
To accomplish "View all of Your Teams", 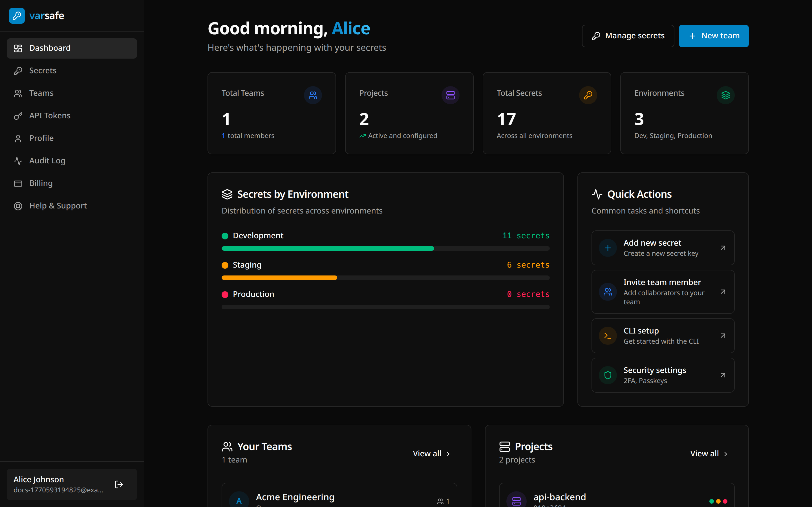I will click(x=431, y=453).
